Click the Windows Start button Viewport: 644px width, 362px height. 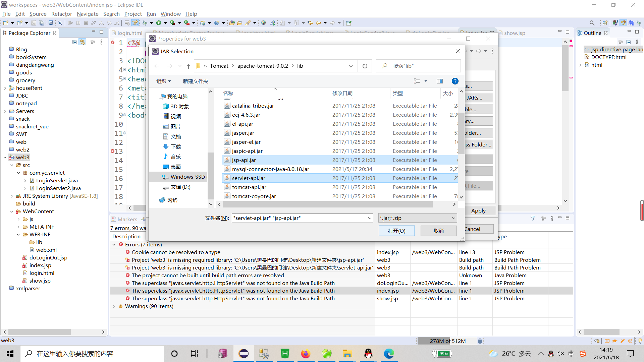[x=10, y=354]
